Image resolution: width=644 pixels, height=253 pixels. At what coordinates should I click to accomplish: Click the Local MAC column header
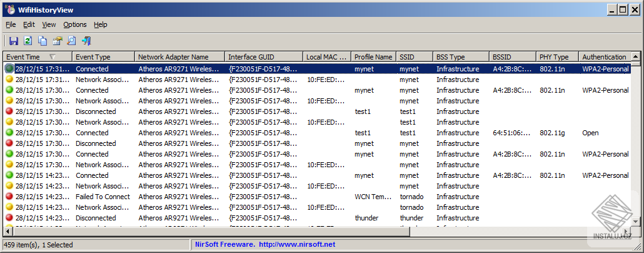pyautogui.click(x=327, y=57)
